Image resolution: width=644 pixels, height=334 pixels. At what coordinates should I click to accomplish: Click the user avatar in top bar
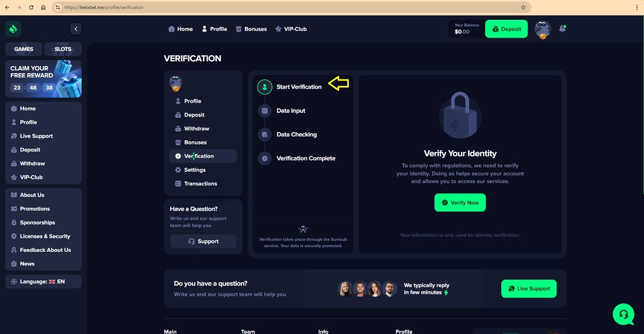[543, 30]
